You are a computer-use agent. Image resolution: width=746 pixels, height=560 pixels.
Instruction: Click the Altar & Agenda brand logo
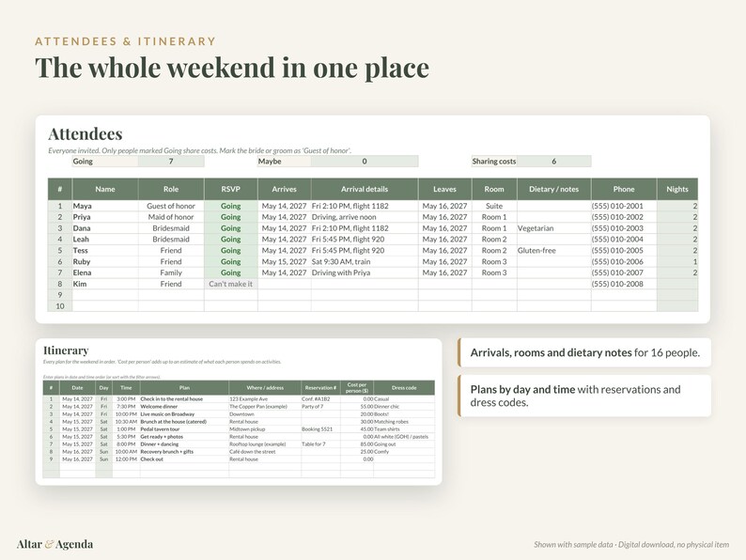tap(54, 544)
